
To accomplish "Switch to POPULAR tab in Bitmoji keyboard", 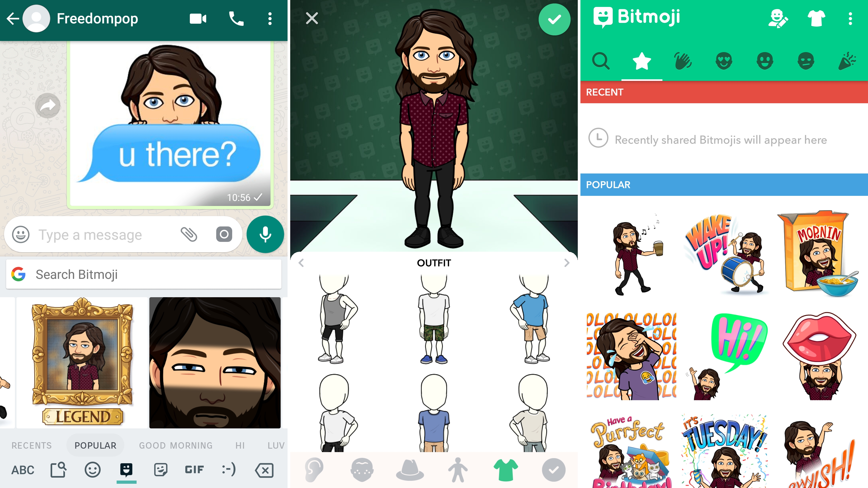I will pos(96,446).
